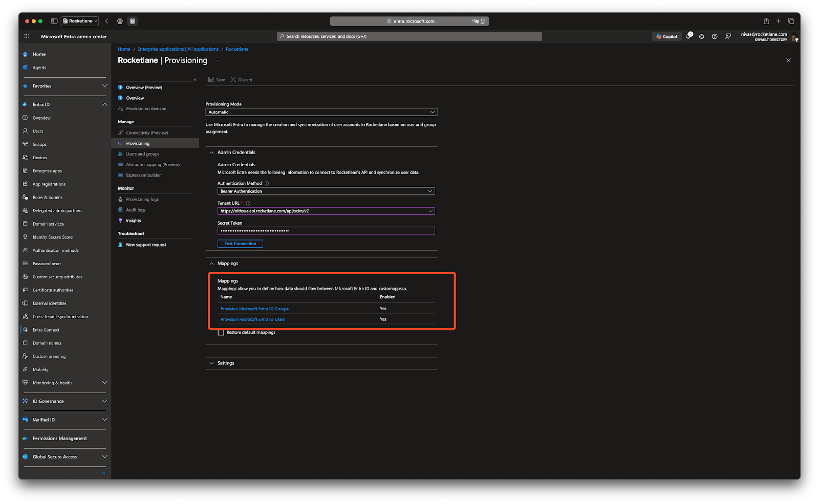Open the notifications bell
This screenshot has width=819, height=504.
(x=689, y=36)
